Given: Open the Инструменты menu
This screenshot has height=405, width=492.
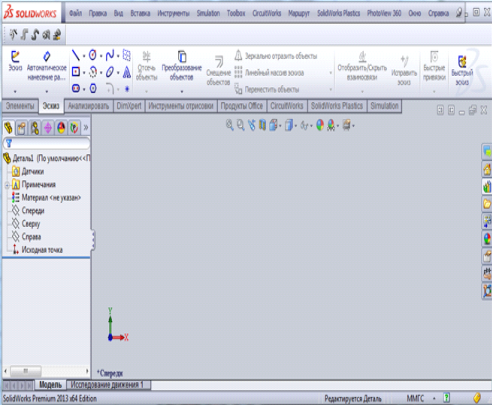Looking at the screenshot, I should [173, 13].
